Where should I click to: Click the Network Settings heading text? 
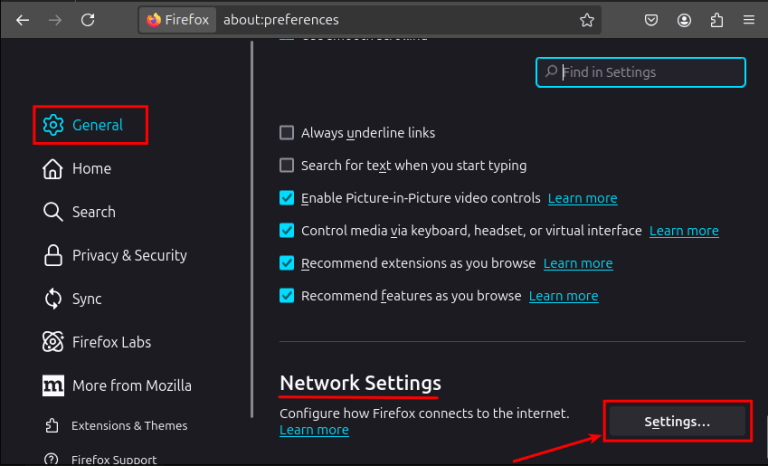(x=360, y=383)
